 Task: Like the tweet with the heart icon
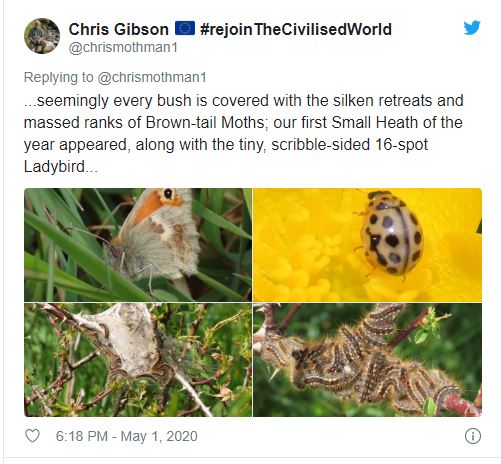point(32,436)
